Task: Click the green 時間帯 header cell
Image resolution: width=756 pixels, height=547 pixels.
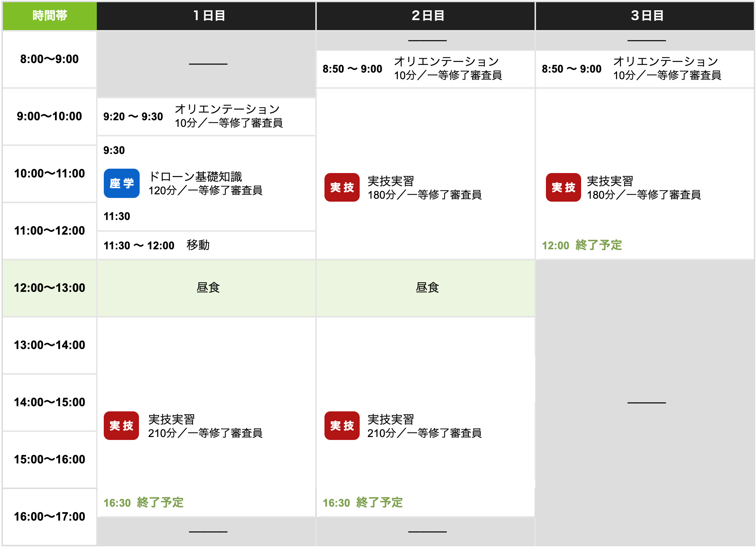Action: [49, 16]
